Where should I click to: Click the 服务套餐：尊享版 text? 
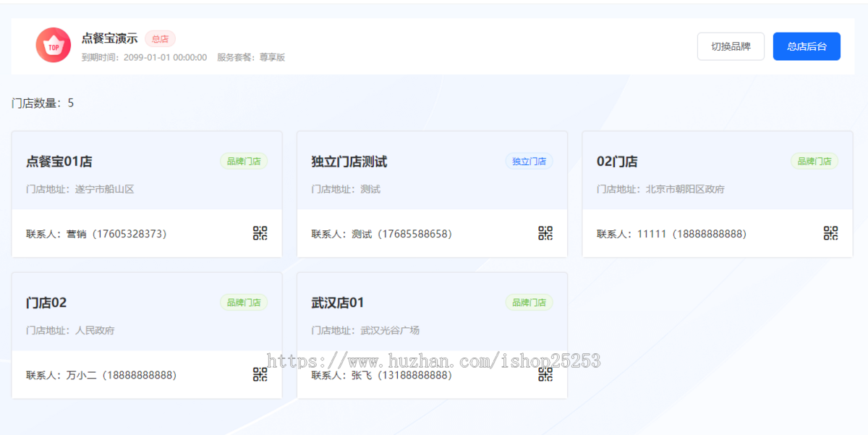pyautogui.click(x=251, y=57)
